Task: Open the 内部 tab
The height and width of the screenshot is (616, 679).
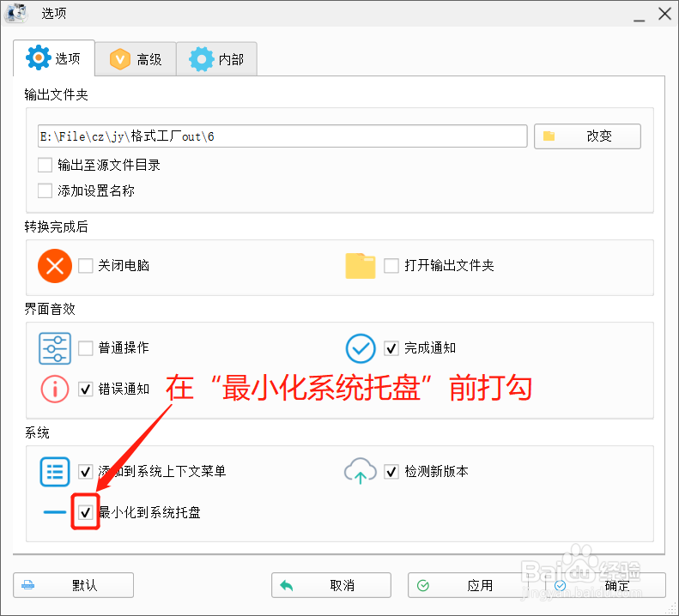Action: point(216,59)
